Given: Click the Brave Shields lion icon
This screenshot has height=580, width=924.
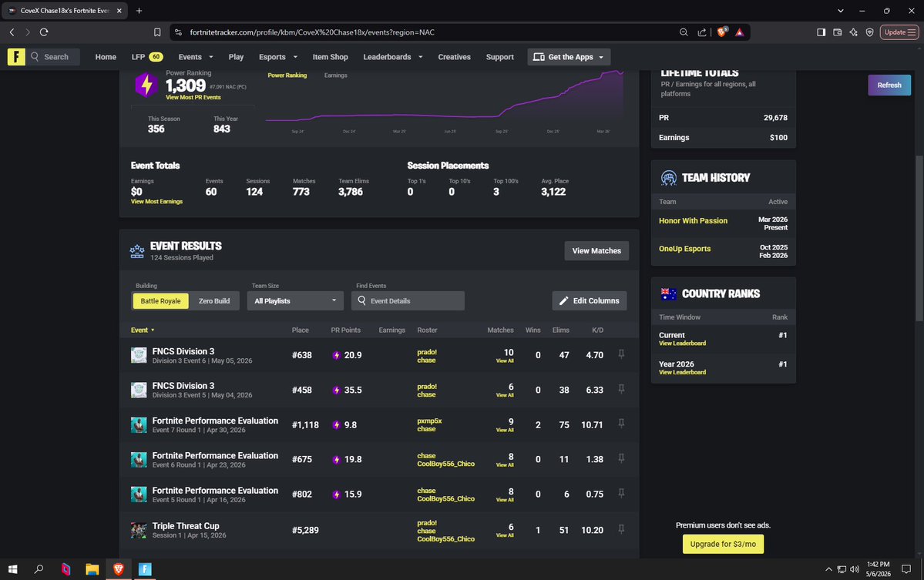Looking at the screenshot, I should pyautogui.click(x=722, y=32).
